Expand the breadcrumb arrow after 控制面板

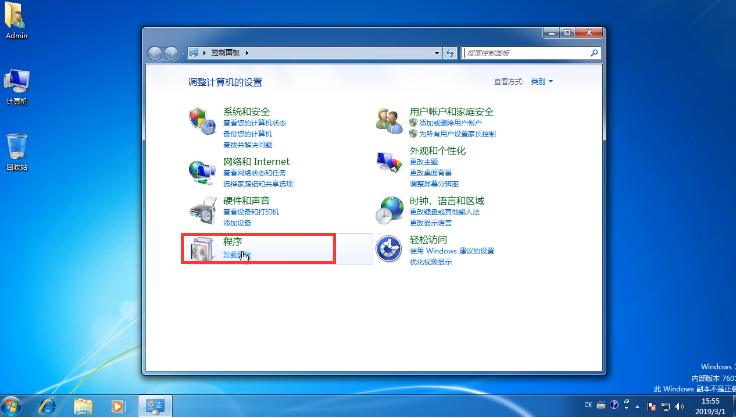pyautogui.click(x=247, y=53)
